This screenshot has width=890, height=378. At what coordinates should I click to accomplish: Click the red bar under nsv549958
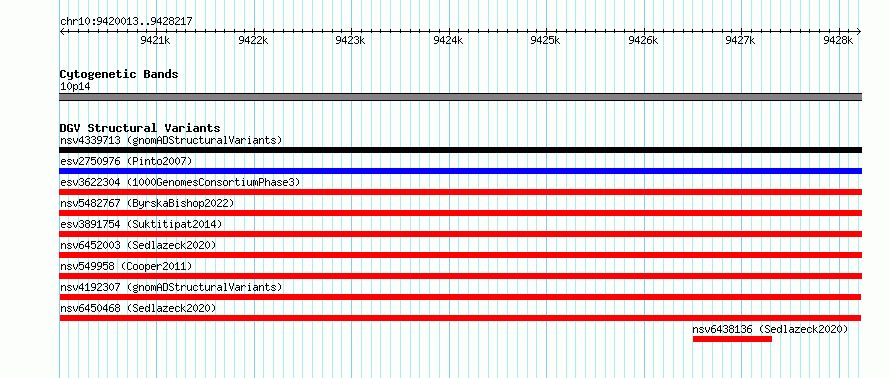pyautogui.click(x=460, y=276)
